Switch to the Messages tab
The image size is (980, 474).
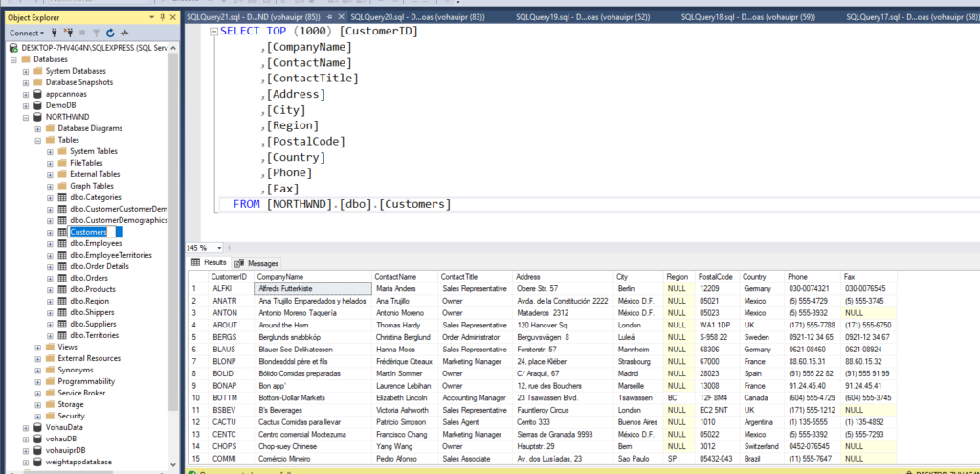[256, 263]
